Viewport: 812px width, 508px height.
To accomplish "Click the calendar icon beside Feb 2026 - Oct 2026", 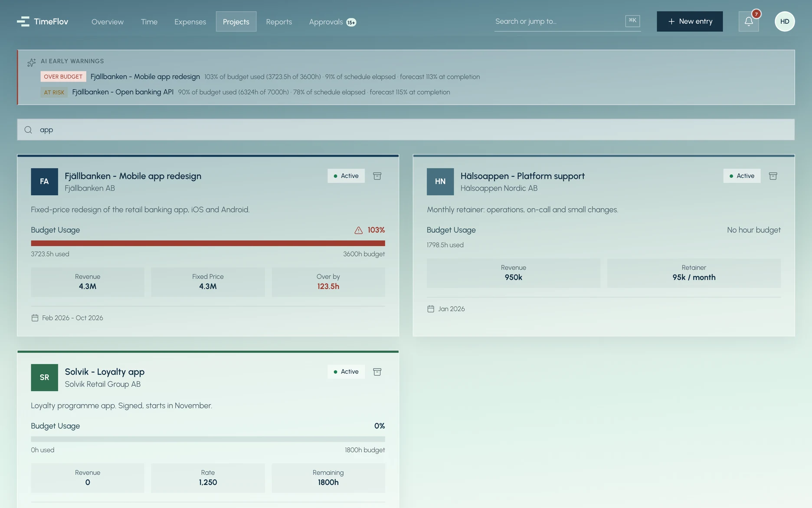I will [35, 318].
